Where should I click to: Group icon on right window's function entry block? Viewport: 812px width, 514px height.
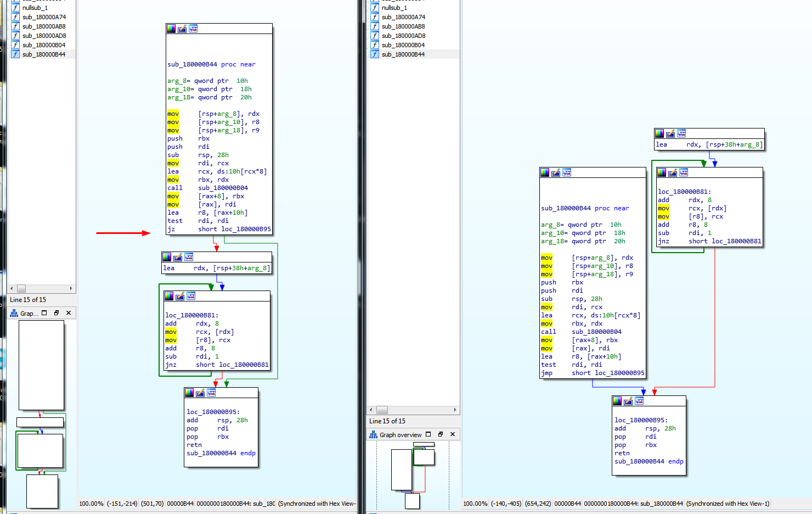(567, 172)
